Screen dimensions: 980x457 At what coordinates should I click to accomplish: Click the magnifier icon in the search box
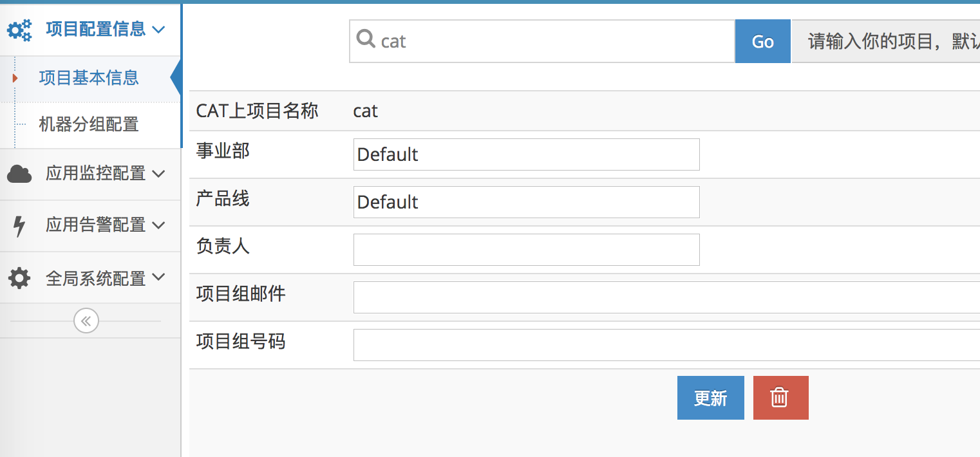tap(366, 39)
